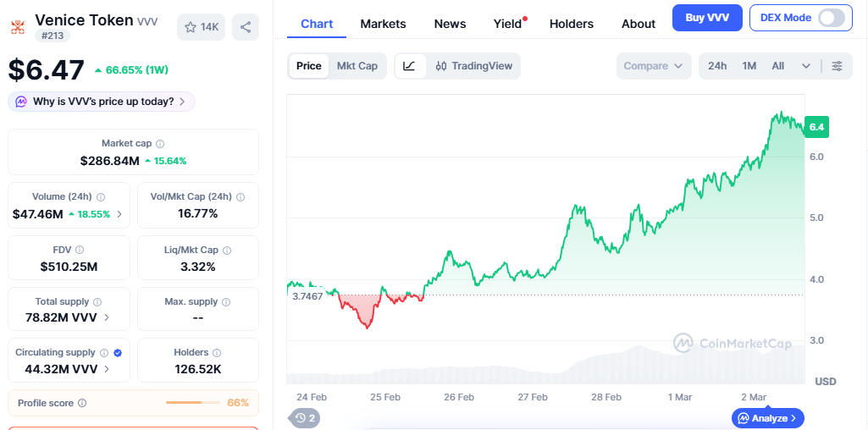Set chart range to 1M
This screenshot has height=430, width=868.
(749, 66)
